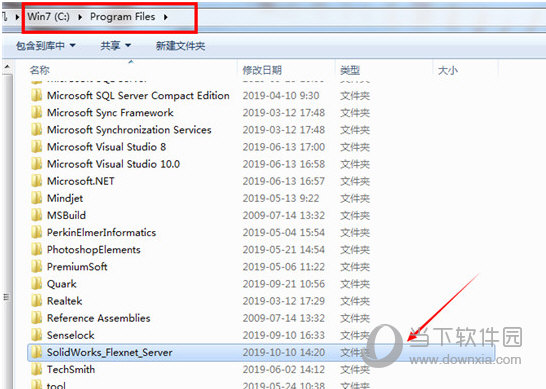Screen dimensions: 546x389
Task: Select the PhotoshopElements folder name
Action: (94, 249)
